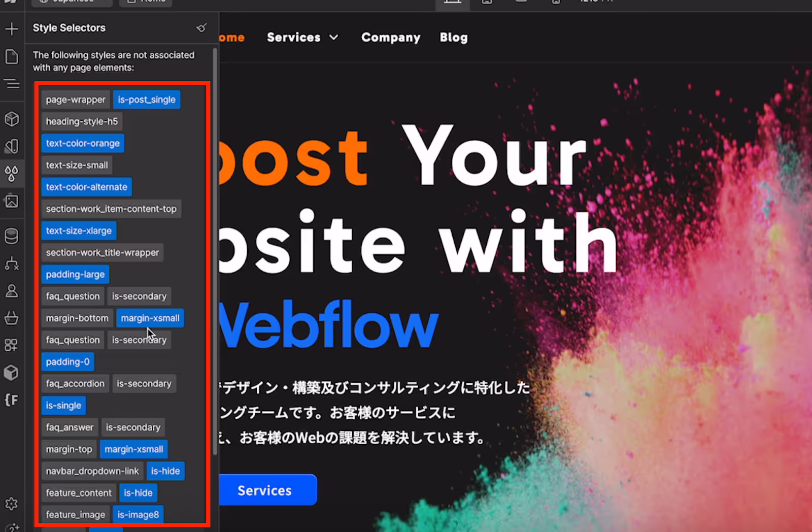The width and height of the screenshot is (812, 532).
Task: Select the text-size-small tag
Action: click(x=77, y=165)
